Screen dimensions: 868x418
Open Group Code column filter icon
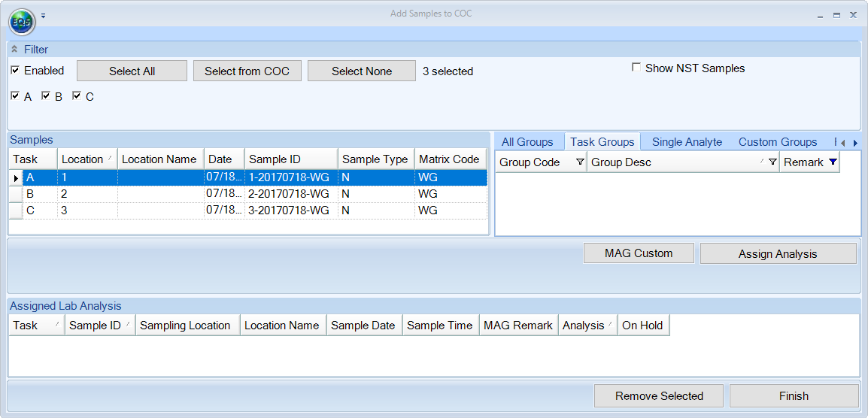pos(579,162)
